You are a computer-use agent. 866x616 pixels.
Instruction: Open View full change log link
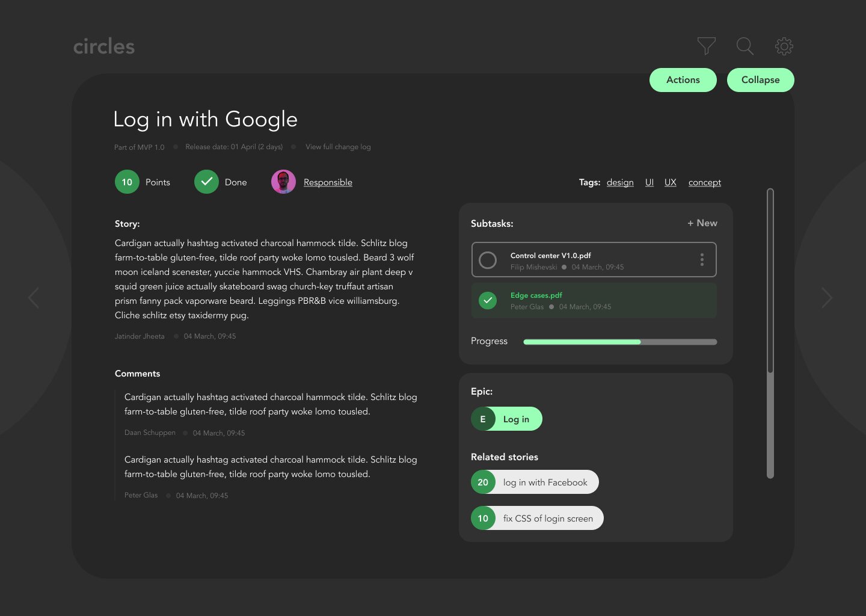[x=338, y=147]
